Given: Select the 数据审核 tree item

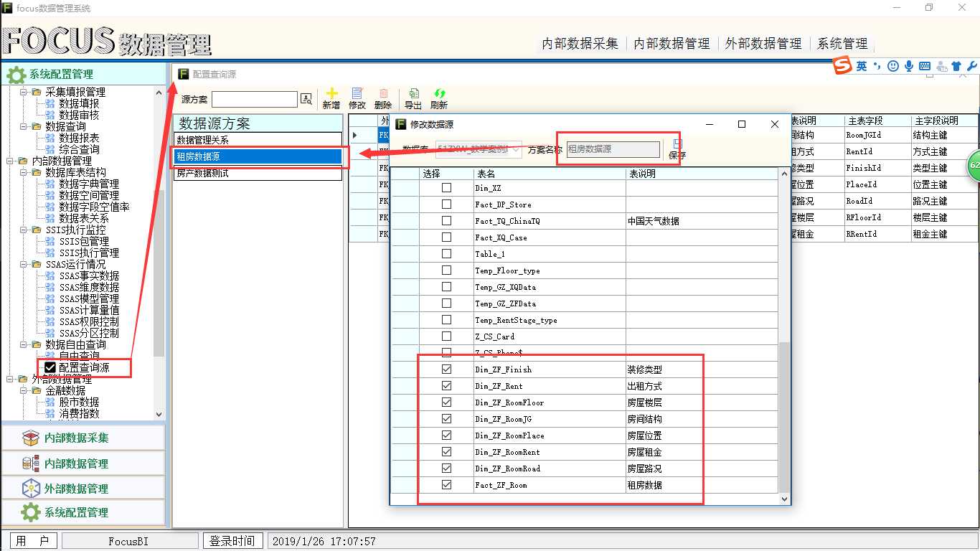Looking at the screenshot, I should (x=79, y=115).
